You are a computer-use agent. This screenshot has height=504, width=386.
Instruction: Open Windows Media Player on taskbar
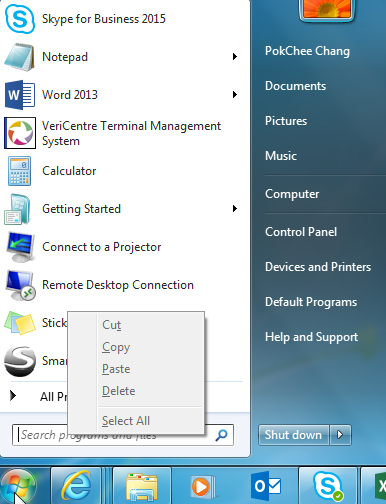[x=203, y=487]
